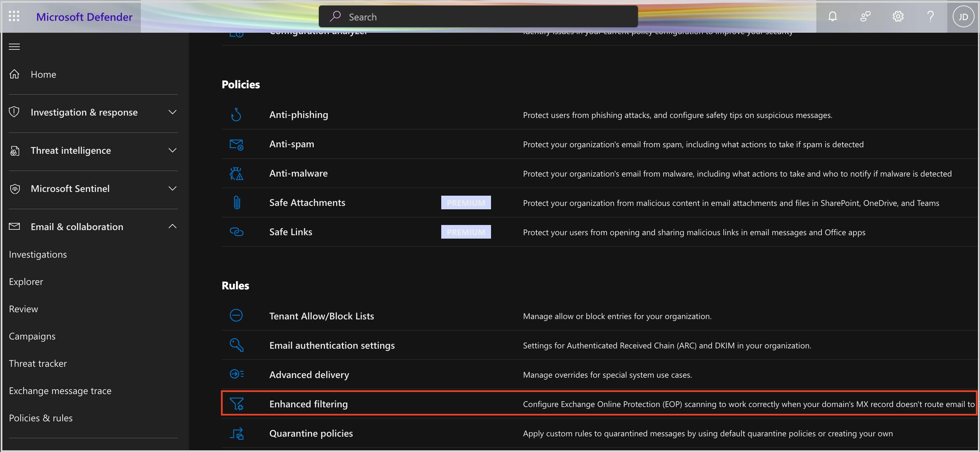Click the Threat intelligence icon
The image size is (980, 452).
(14, 151)
